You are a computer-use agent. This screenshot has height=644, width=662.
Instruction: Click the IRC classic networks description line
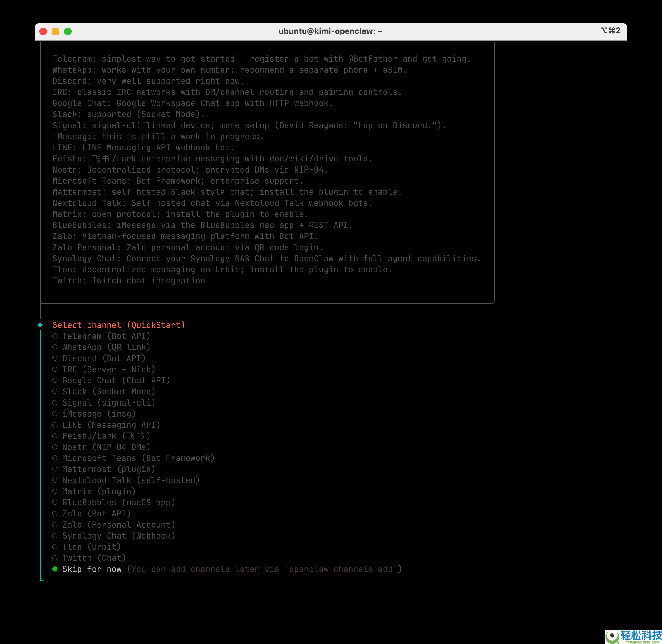[x=227, y=92]
